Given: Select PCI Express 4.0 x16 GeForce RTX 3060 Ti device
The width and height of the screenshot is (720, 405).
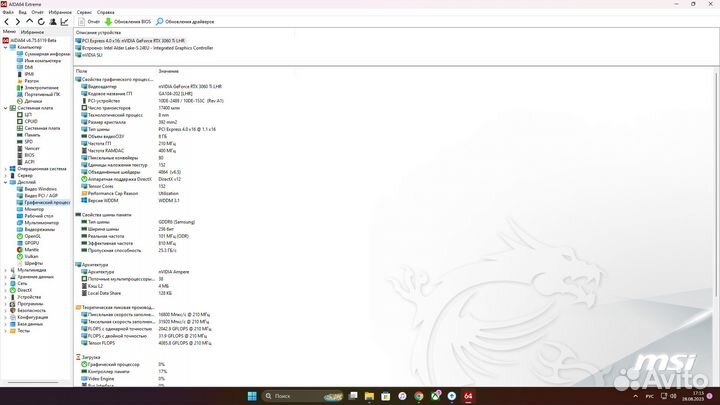Looking at the screenshot, I should coord(130,41).
